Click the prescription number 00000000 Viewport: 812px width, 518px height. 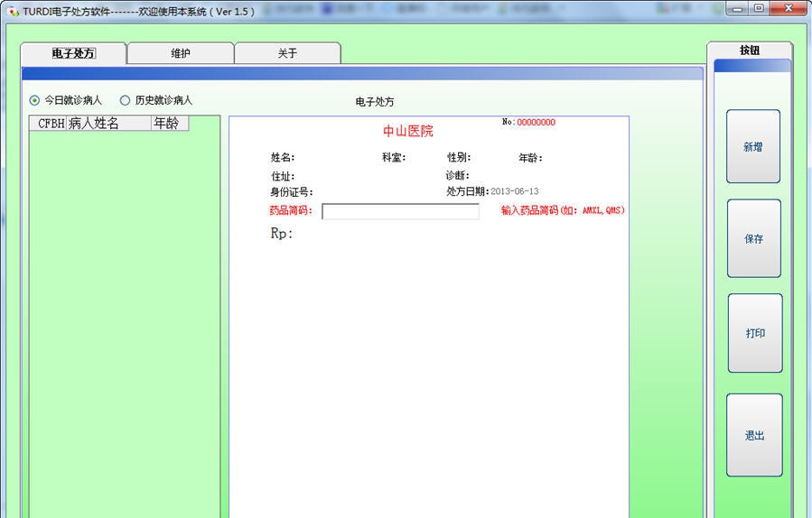point(536,122)
